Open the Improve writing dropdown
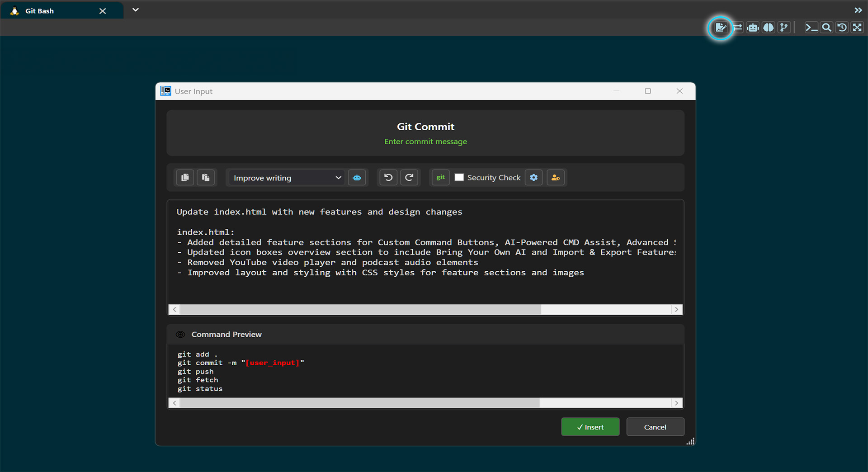The width and height of the screenshot is (868, 472). 286,178
